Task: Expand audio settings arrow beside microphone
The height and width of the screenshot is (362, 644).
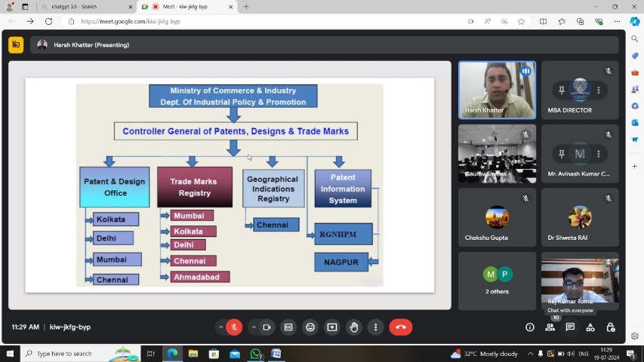Action: click(220, 327)
